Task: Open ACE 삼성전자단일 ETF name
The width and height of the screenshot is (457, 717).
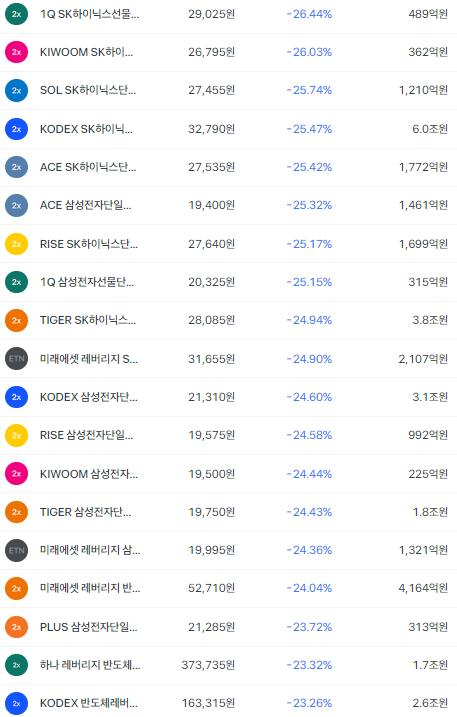Action: (x=86, y=205)
